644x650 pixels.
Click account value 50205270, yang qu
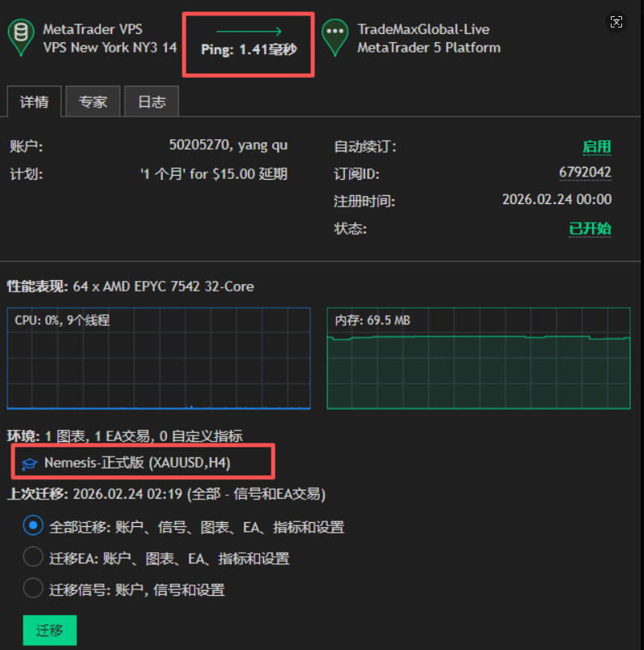tap(228, 145)
